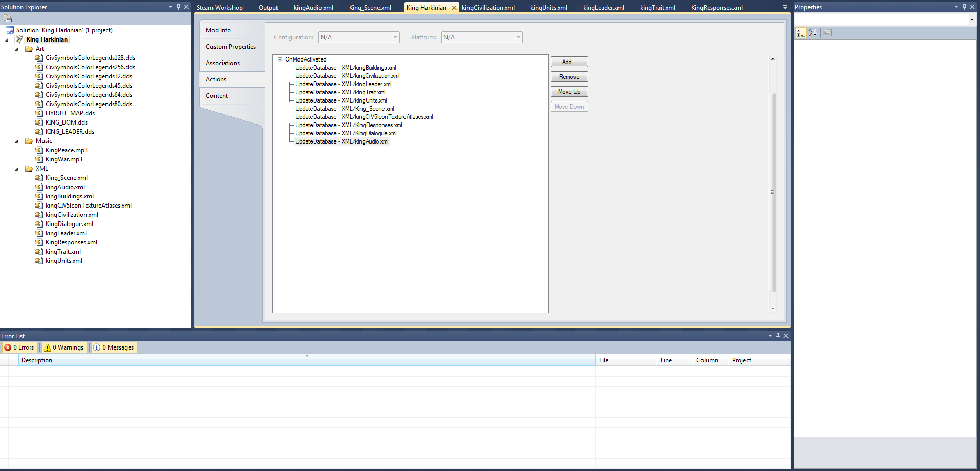Open the kingAudio.xml document tab
Screen dimensions: 980x471
pyautogui.click(x=313, y=8)
